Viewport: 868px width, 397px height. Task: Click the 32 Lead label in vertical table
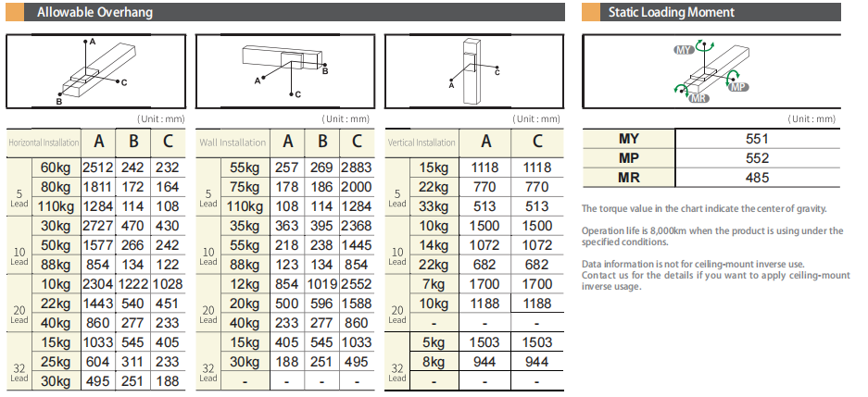coord(396,372)
